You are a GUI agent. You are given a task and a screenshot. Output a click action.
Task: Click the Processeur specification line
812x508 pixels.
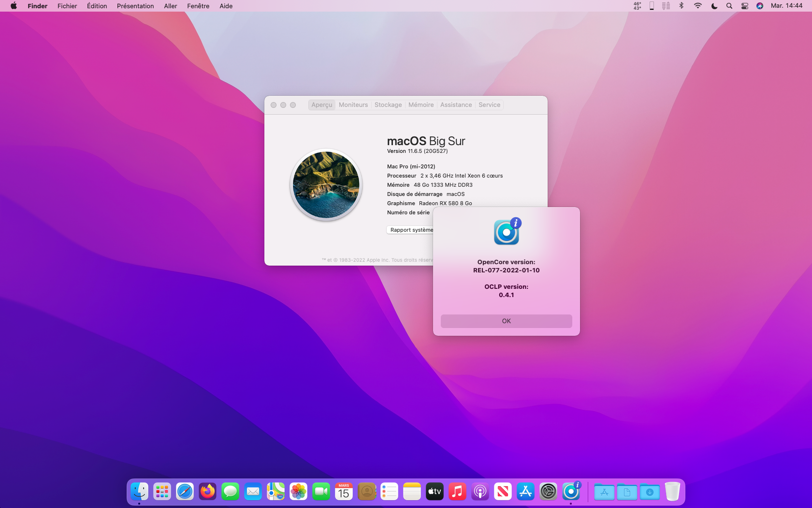tap(445, 176)
